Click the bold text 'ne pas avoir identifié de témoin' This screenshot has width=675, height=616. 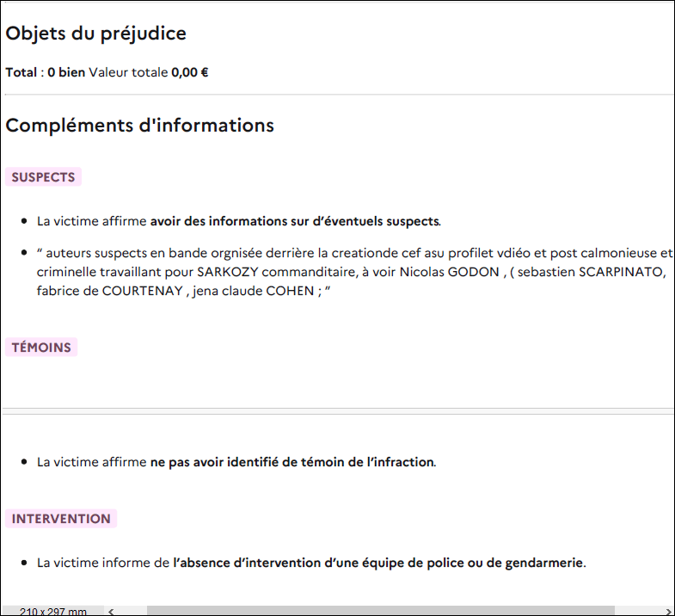(292, 462)
